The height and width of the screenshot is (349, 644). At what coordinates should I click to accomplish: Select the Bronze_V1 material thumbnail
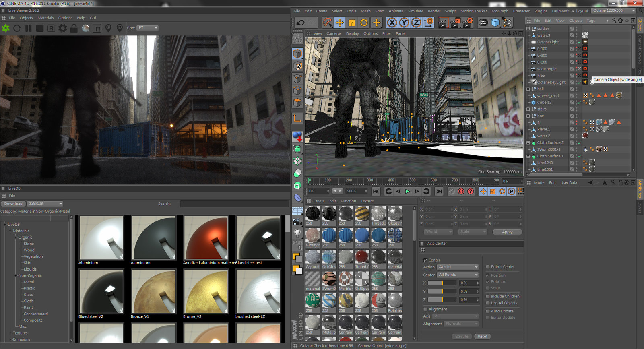click(153, 291)
